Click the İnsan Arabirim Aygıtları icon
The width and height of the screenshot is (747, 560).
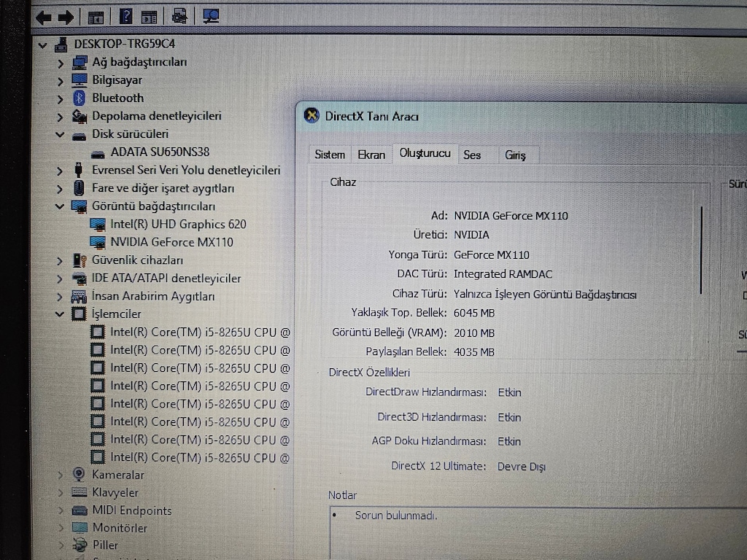(79, 296)
